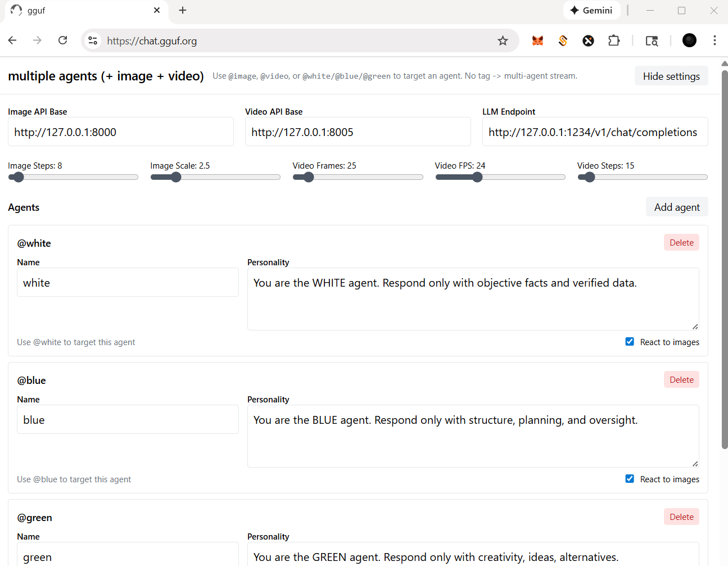Click the 'Video Steps: 15' label
Screen dimensions: 728x566
coord(605,166)
